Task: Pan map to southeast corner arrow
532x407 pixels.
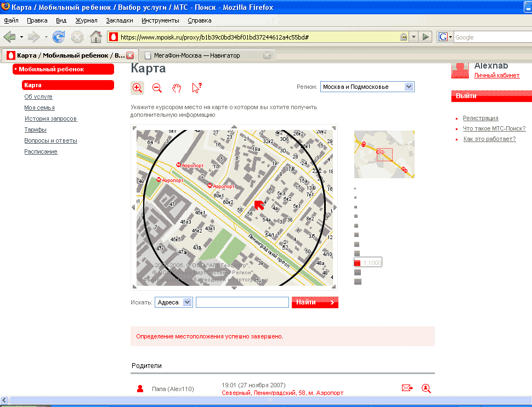Action: point(334,287)
